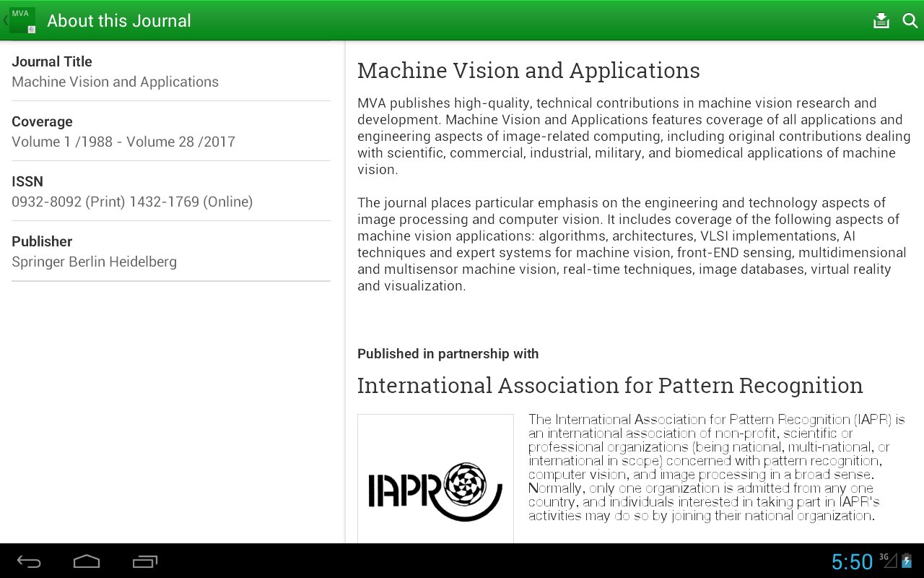The image size is (924, 578).
Task: Tap paragraph starting The journal places particular emphasis
Action: [x=632, y=244]
